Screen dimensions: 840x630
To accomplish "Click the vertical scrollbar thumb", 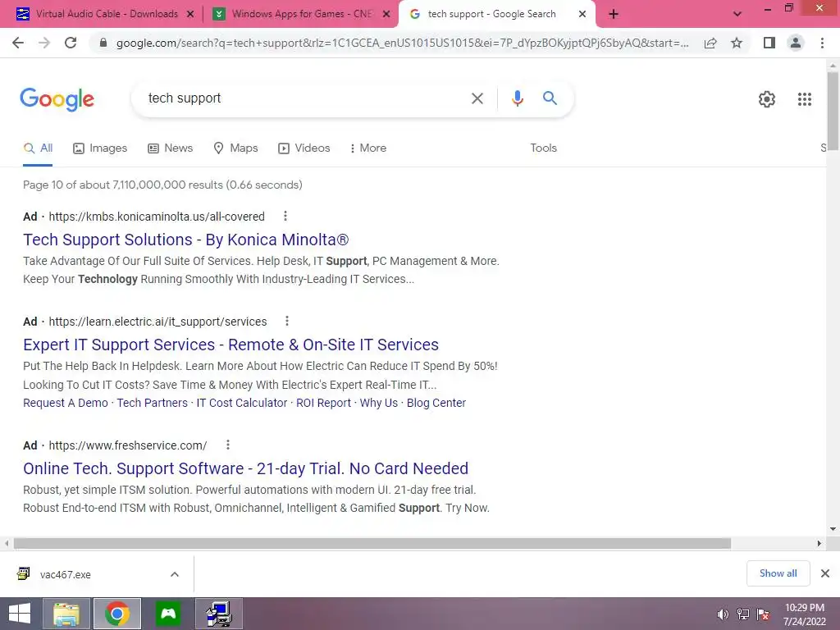I will click(x=833, y=112).
